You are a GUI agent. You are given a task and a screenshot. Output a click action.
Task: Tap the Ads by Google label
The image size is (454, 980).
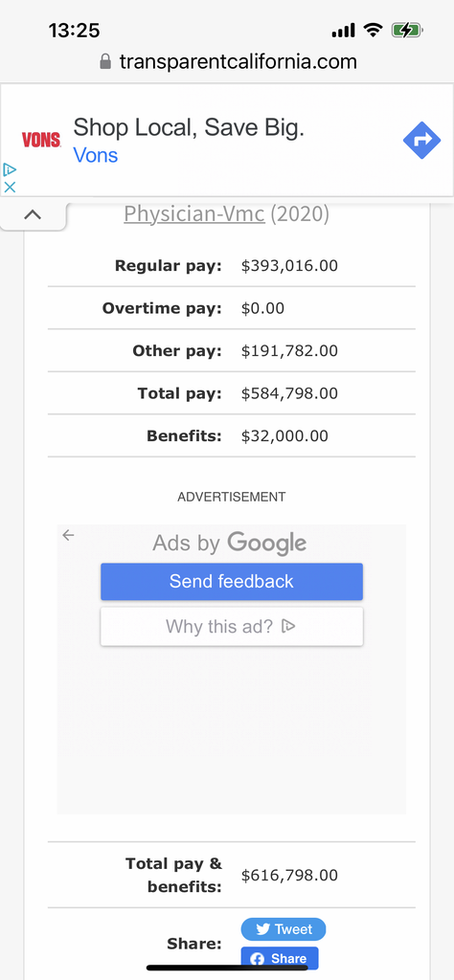(x=230, y=543)
